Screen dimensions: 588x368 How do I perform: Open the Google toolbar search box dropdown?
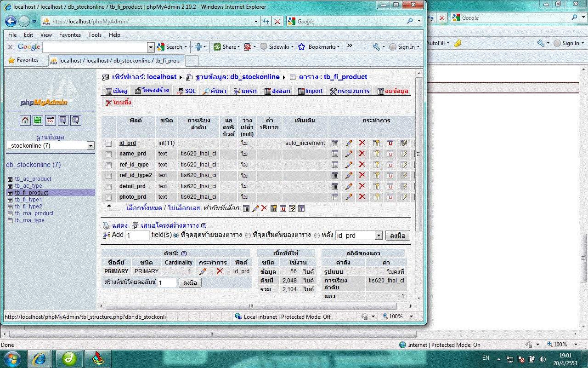pyautogui.click(x=151, y=47)
